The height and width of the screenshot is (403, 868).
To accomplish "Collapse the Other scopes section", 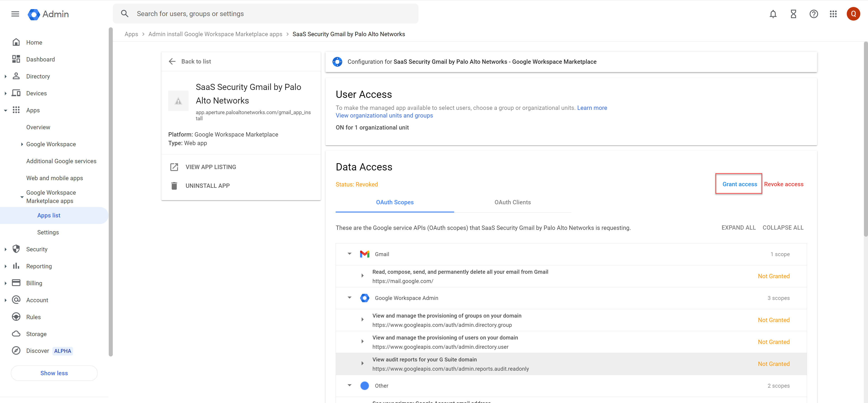I will [x=349, y=385].
